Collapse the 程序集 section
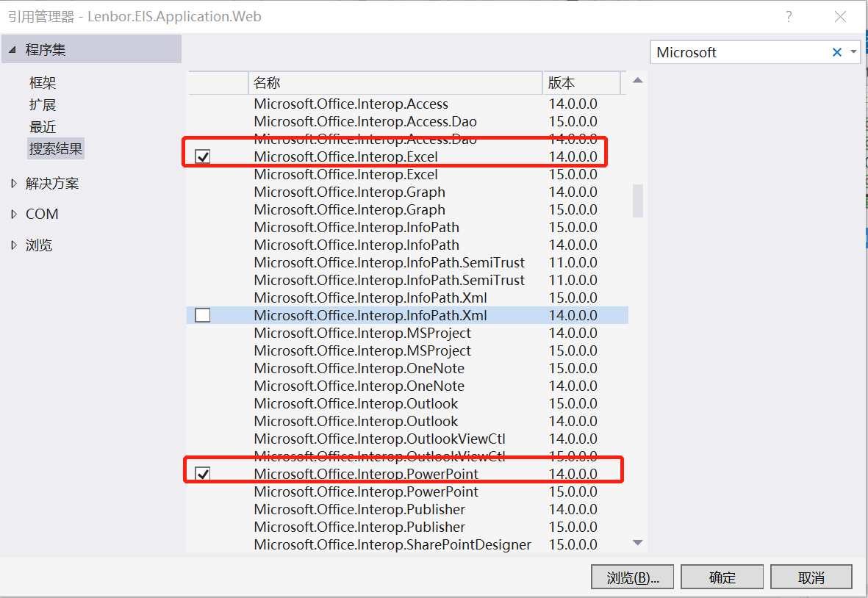868x598 pixels. (12, 50)
